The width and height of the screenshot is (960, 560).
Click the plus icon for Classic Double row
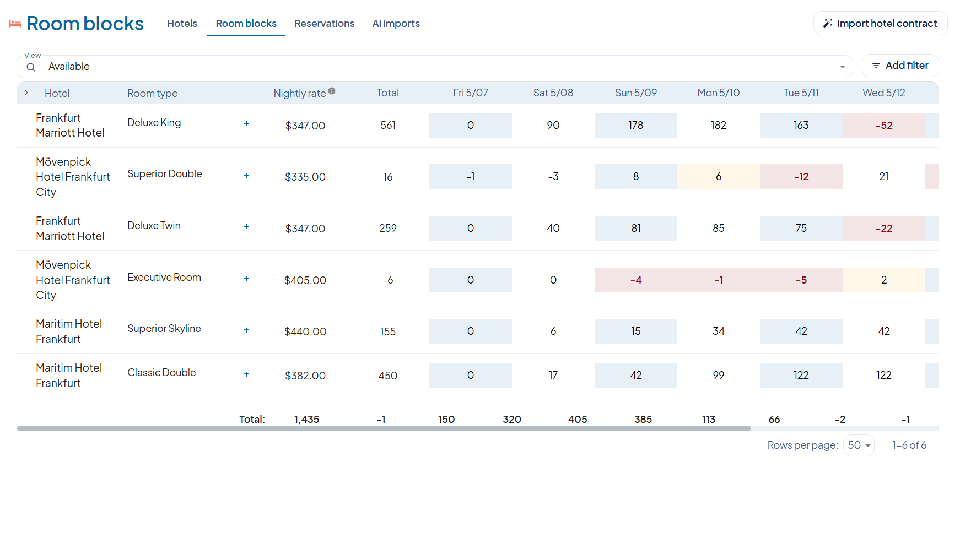click(x=246, y=374)
